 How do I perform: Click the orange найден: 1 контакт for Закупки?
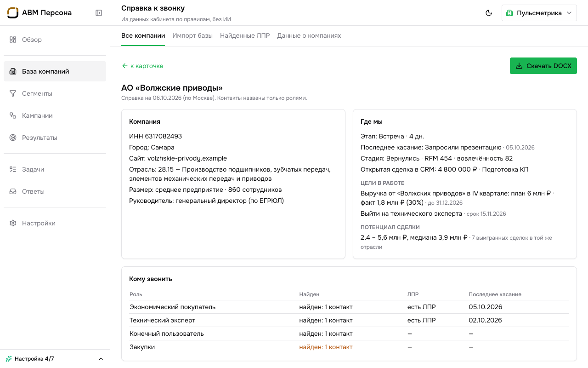(x=326, y=347)
